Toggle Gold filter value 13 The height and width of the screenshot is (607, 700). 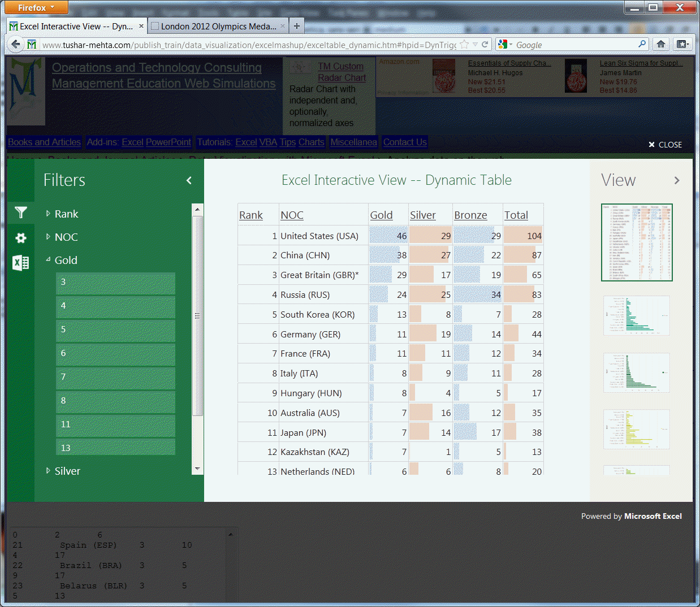coord(115,448)
